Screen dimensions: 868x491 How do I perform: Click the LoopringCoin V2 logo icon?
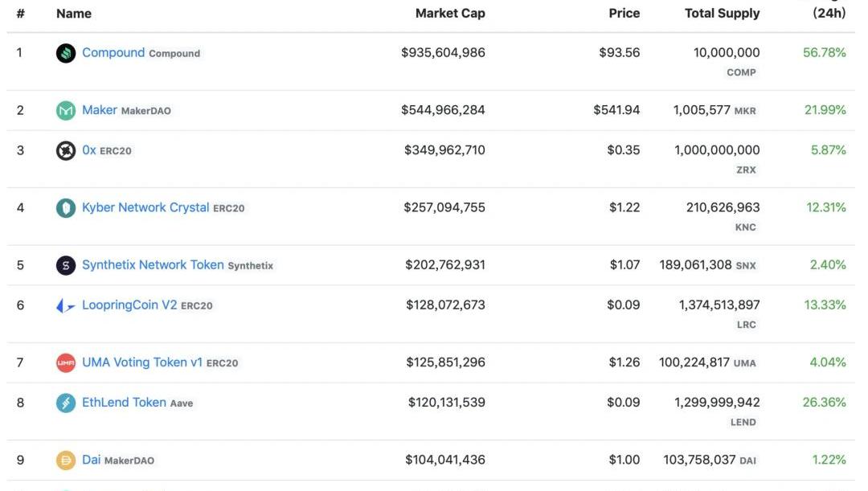pyautogui.click(x=66, y=306)
